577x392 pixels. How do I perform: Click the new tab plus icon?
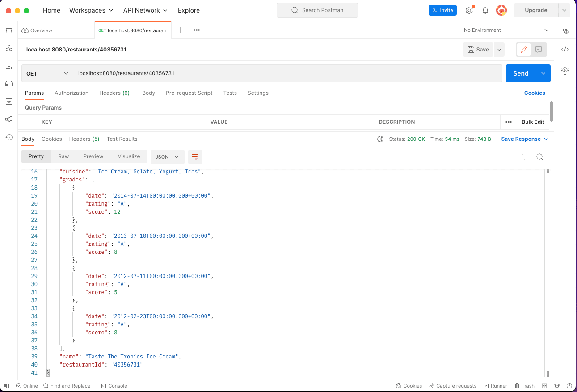pyautogui.click(x=181, y=30)
